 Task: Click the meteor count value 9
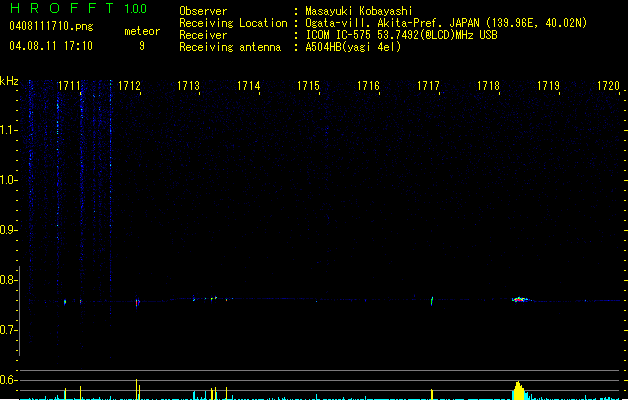pyautogui.click(x=142, y=46)
